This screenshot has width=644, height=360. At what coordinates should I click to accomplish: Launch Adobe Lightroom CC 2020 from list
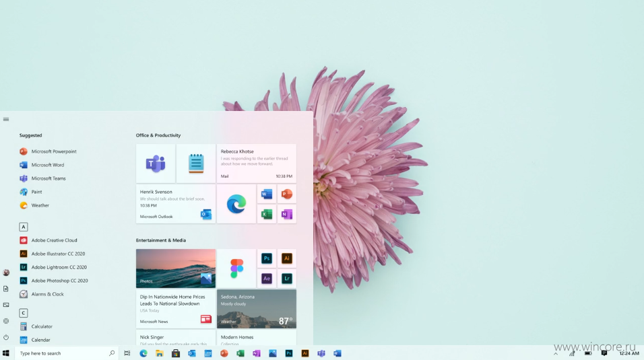(53, 267)
